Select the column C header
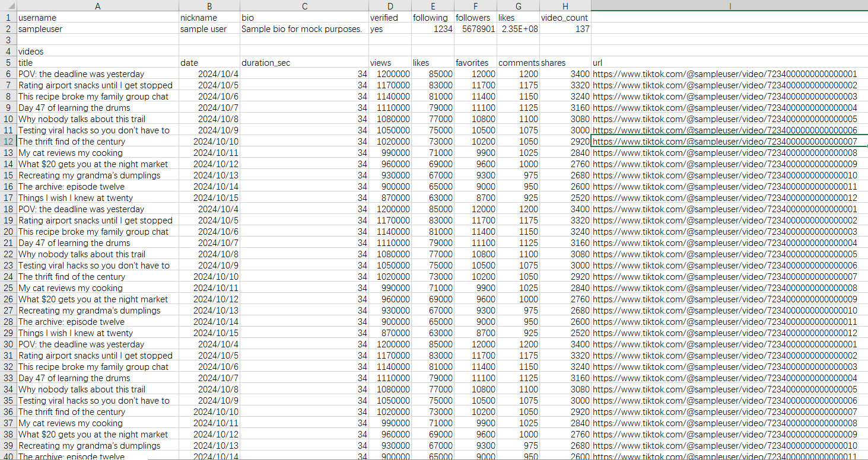The width and height of the screenshot is (868, 460). tap(304, 6)
